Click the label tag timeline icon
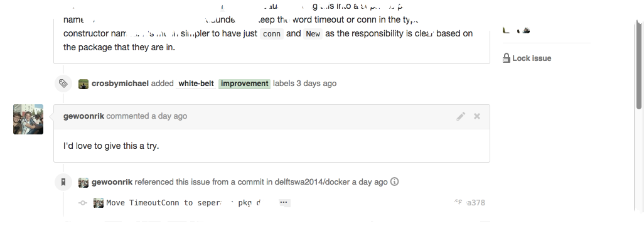This screenshot has height=233, width=644. point(63,84)
